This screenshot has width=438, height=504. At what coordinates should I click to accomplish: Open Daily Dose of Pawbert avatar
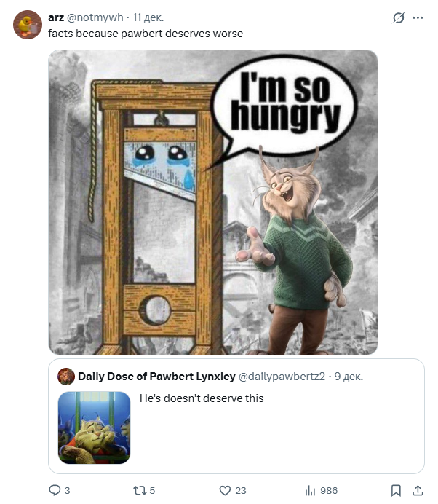(67, 377)
